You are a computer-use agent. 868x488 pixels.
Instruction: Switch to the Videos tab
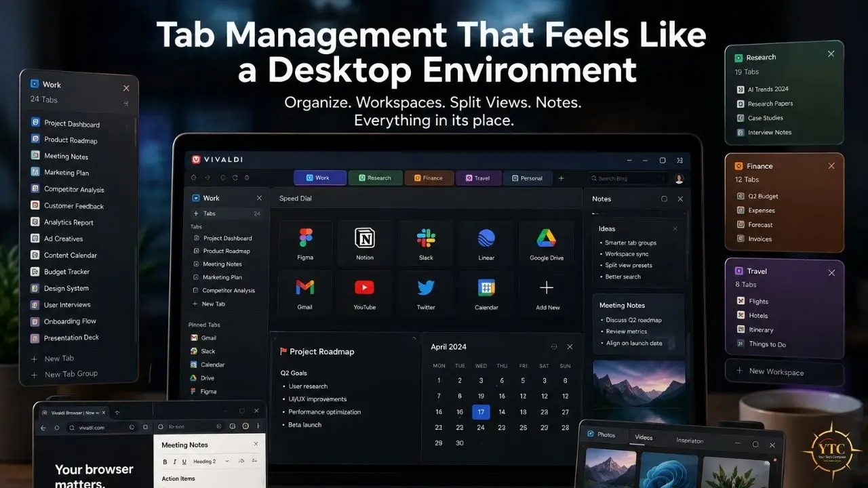(644, 437)
